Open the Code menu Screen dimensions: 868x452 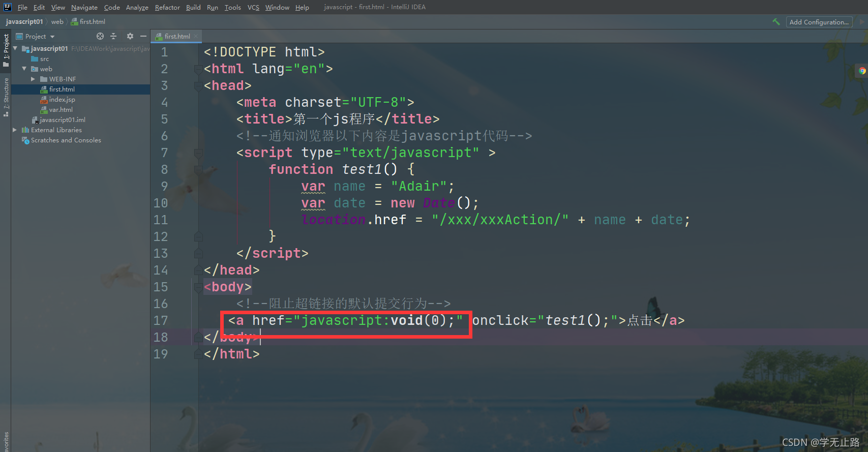(x=112, y=7)
